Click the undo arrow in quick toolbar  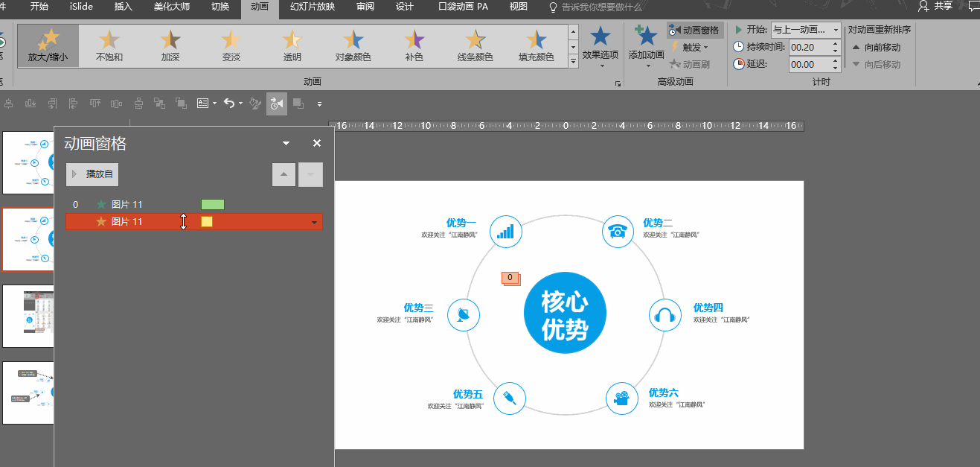230,104
